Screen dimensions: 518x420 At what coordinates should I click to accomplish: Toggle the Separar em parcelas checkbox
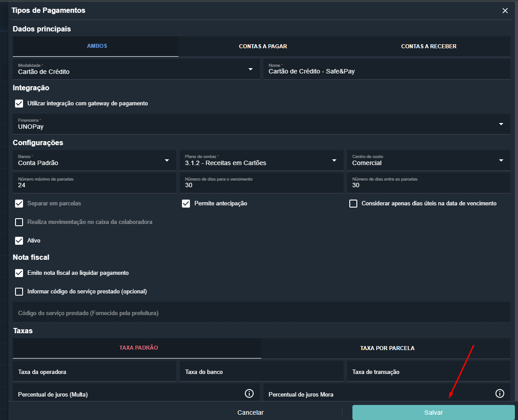pyautogui.click(x=19, y=204)
